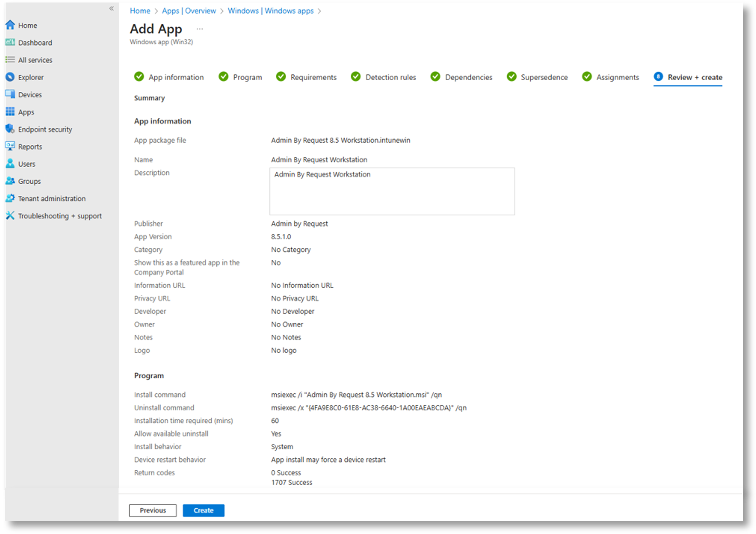Open Reports in the left sidebar
The width and height of the screenshot is (756, 534).
coord(30,147)
